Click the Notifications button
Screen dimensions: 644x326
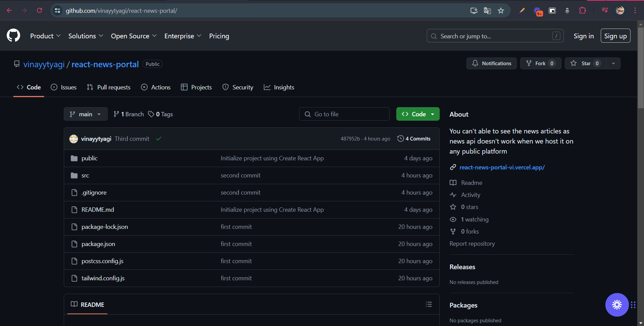[492, 63]
